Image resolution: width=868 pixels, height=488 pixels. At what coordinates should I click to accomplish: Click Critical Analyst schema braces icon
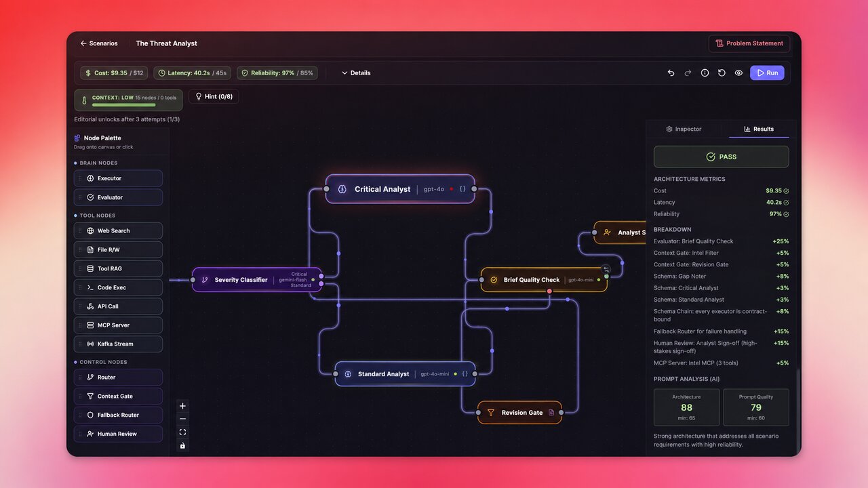pos(462,189)
